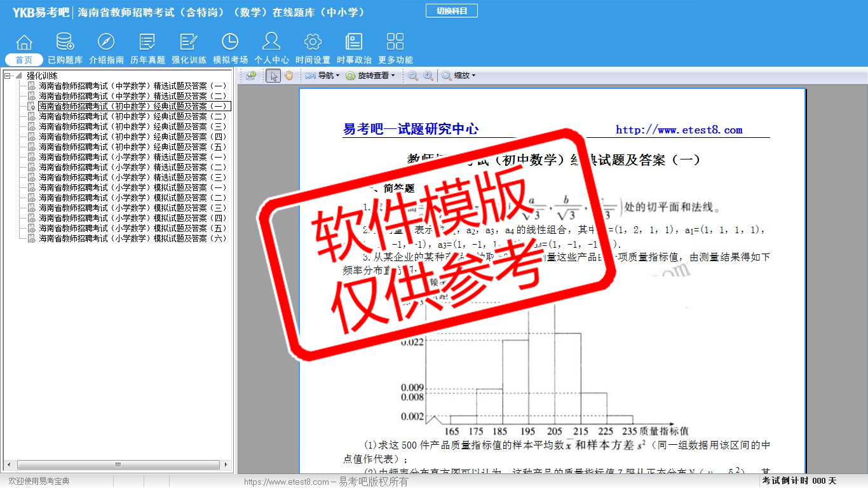
Task: Click the zoom in magnifier icon
Action: pos(428,76)
